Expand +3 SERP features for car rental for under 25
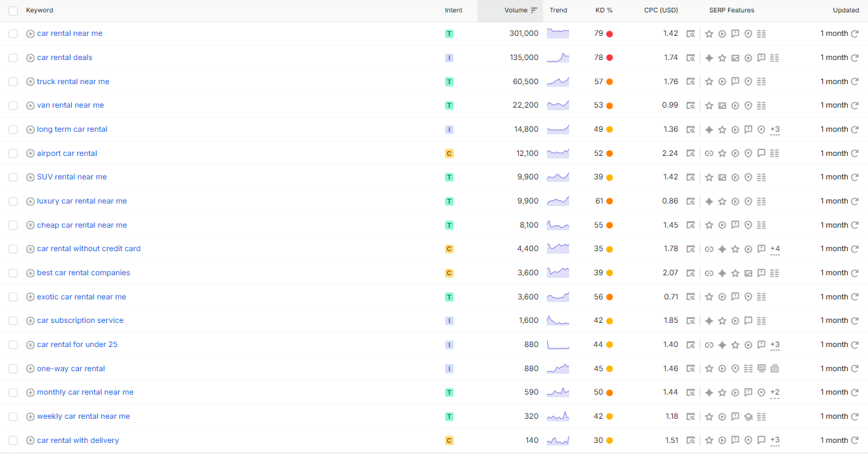The height and width of the screenshot is (454, 868). [x=775, y=345]
